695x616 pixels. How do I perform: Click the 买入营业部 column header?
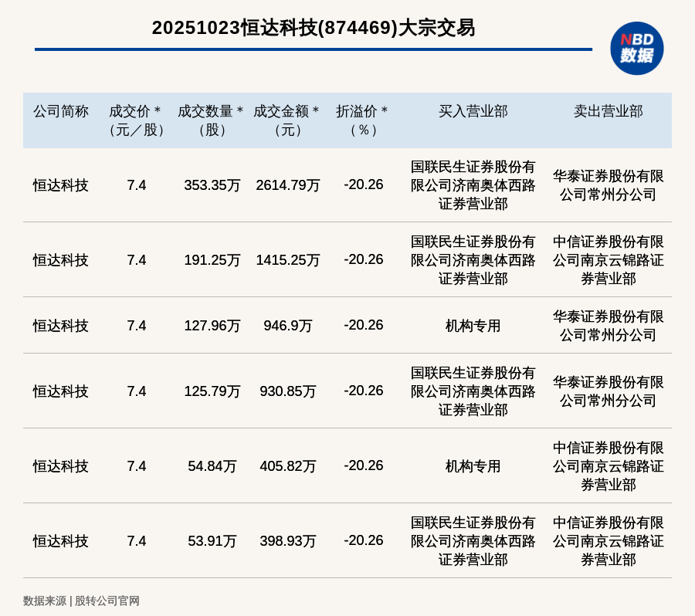(473, 112)
